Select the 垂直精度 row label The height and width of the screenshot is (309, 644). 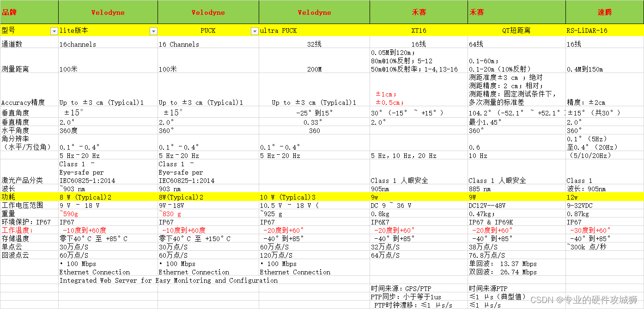point(30,122)
